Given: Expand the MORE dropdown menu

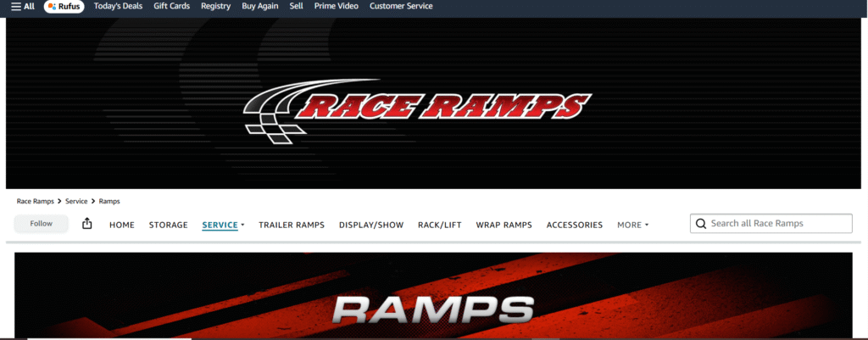Looking at the screenshot, I should (632, 225).
